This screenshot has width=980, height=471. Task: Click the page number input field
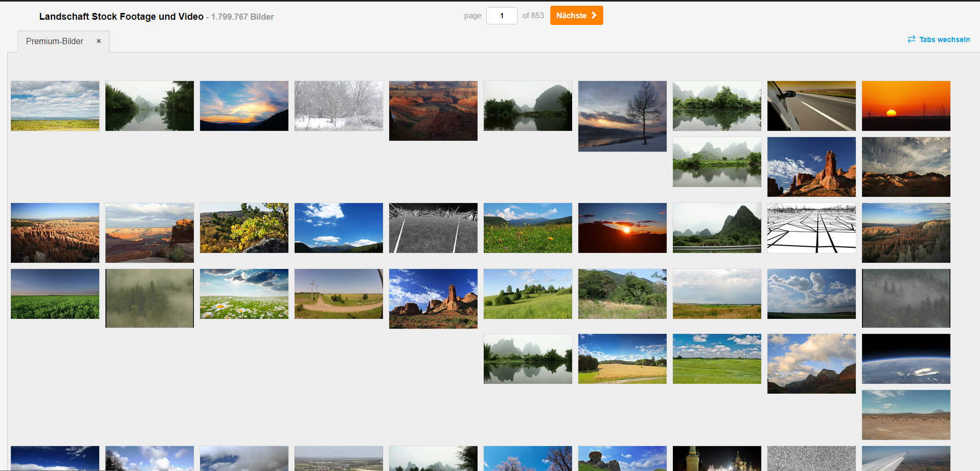502,16
